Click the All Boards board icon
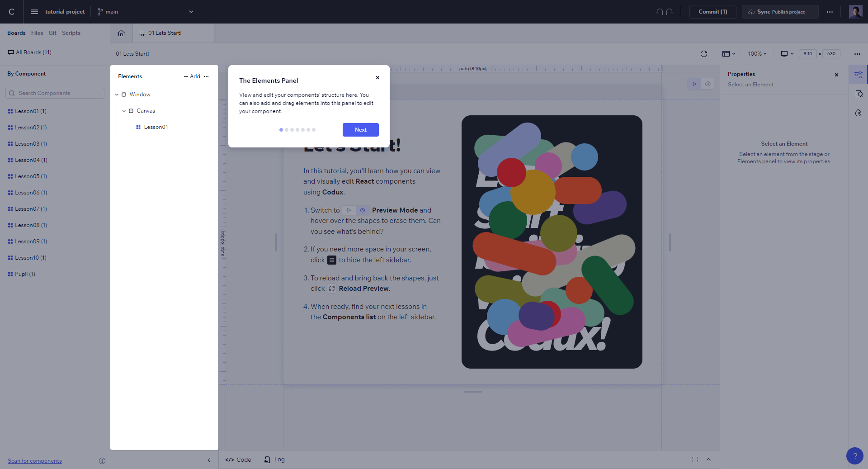 click(11, 52)
